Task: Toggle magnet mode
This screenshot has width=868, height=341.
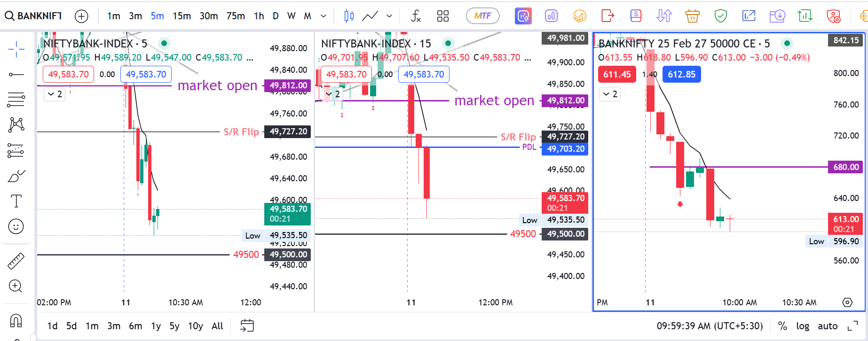Action: click(x=16, y=321)
